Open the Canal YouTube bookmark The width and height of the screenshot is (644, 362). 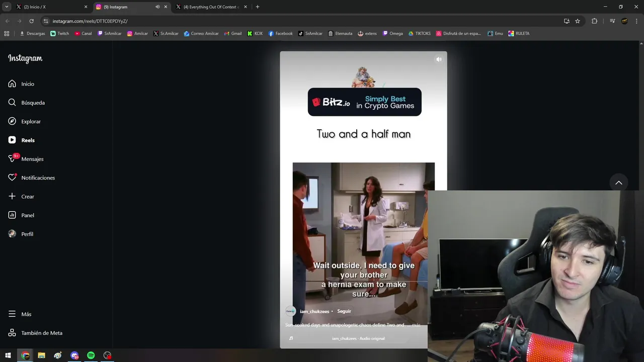pos(83,34)
